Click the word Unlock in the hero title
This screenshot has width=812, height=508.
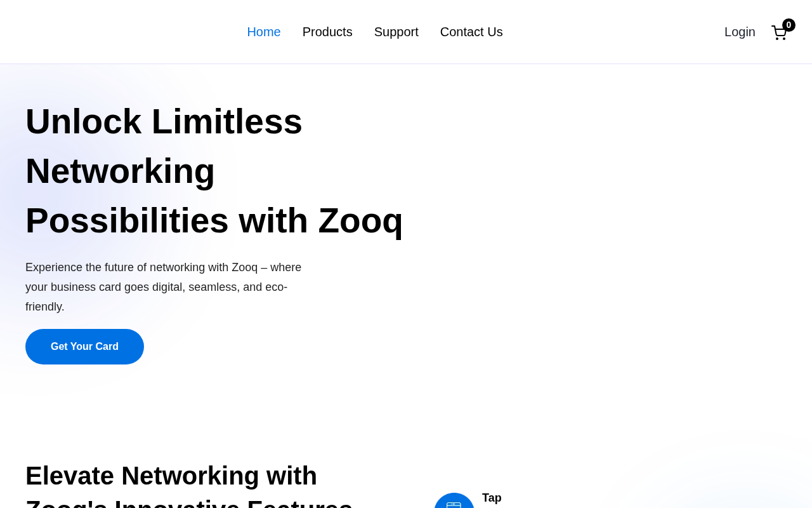tap(83, 121)
